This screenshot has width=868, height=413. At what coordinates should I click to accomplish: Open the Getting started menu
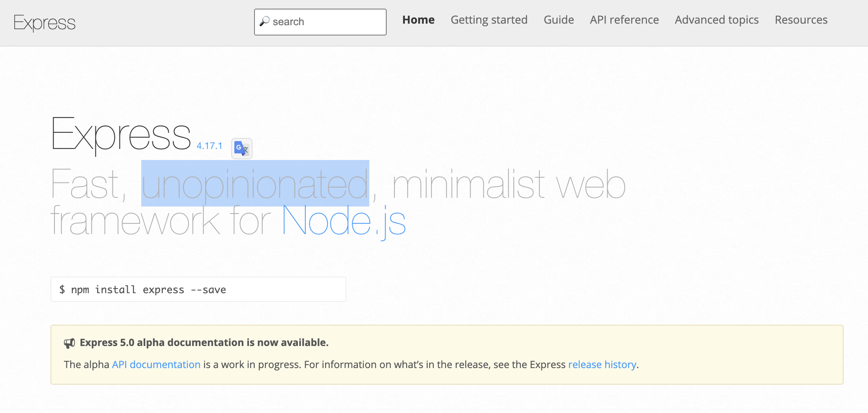click(x=489, y=20)
